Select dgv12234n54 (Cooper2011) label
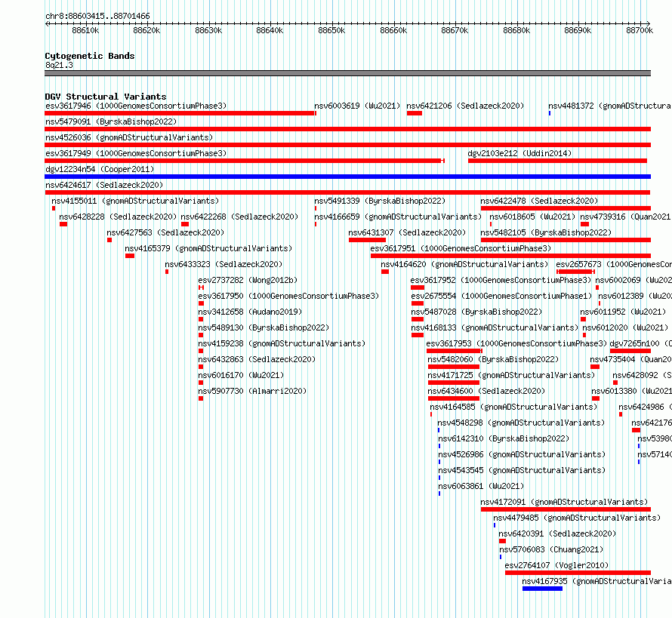672x618 pixels. [x=100, y=169]
